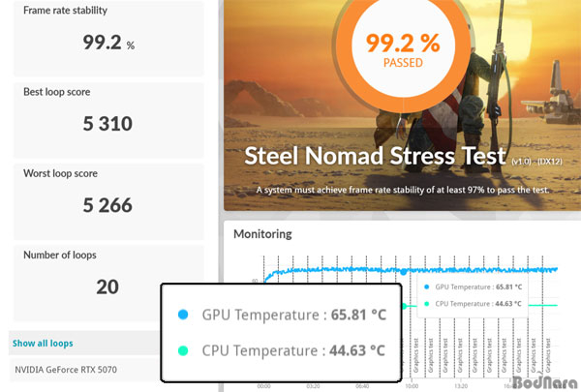Click the teal CPU Temperature dot in the large callout
The height and width of the screenshot is (392, 581).
coord(183,349)
